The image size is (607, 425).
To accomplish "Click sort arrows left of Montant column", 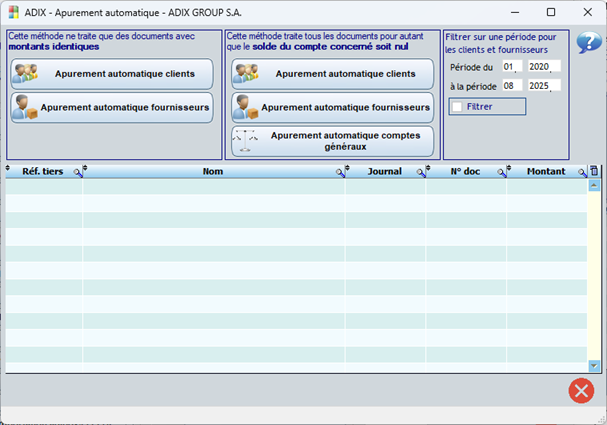I will (509, 168).
